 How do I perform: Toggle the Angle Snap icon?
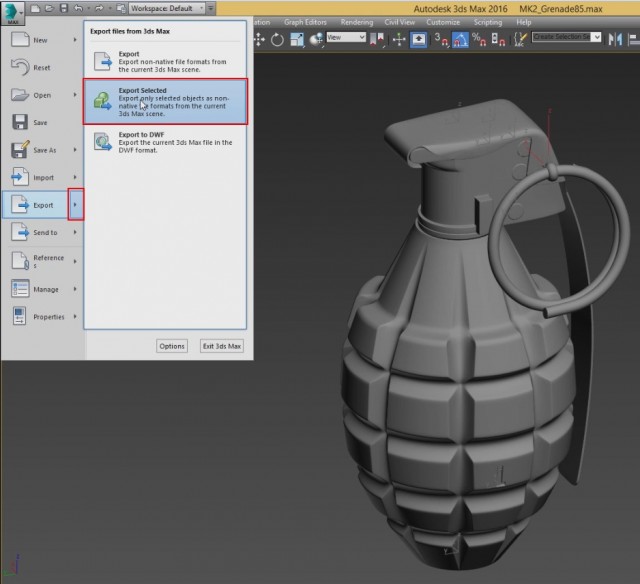461,39
